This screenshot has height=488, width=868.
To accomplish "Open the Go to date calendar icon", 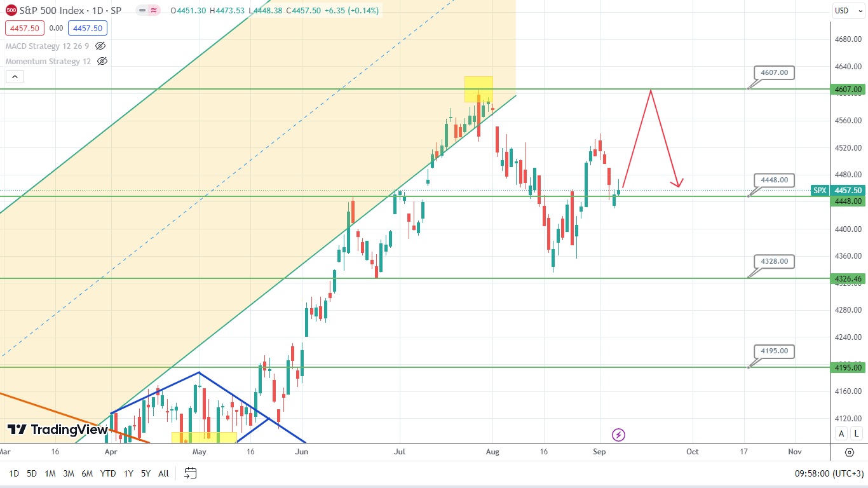I will 190,473.
